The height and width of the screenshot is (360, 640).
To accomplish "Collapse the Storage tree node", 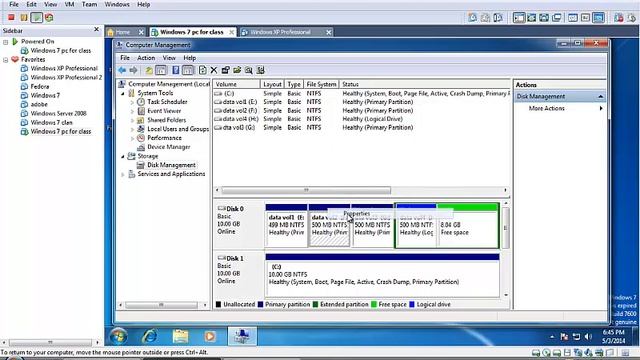I will tap(123, 156).
